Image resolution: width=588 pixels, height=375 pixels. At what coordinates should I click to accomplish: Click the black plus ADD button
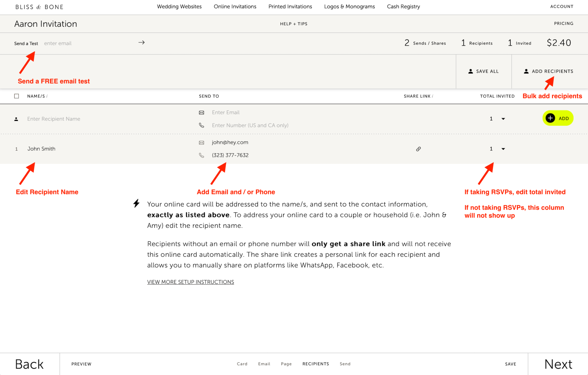(x=557, y=118)
